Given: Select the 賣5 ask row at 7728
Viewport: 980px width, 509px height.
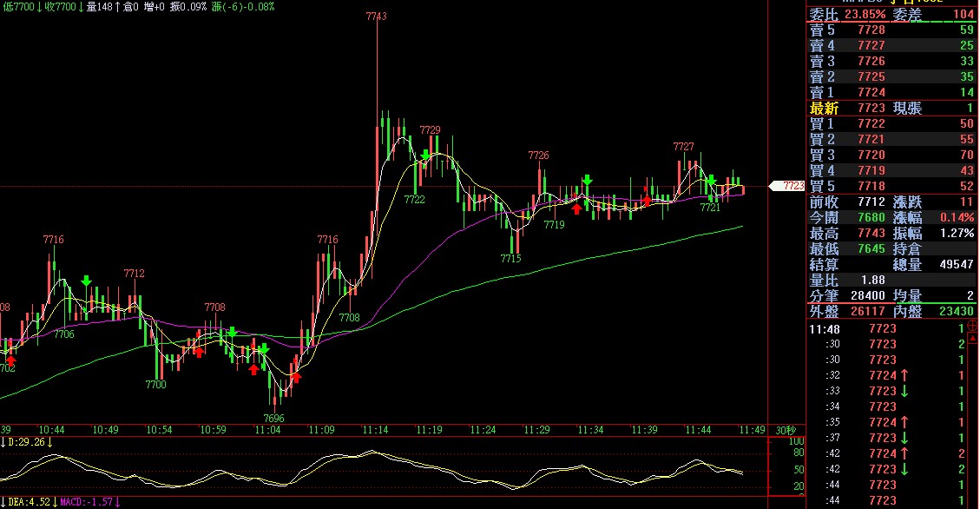Looking at the screenshot, I should tap(891, 30).
